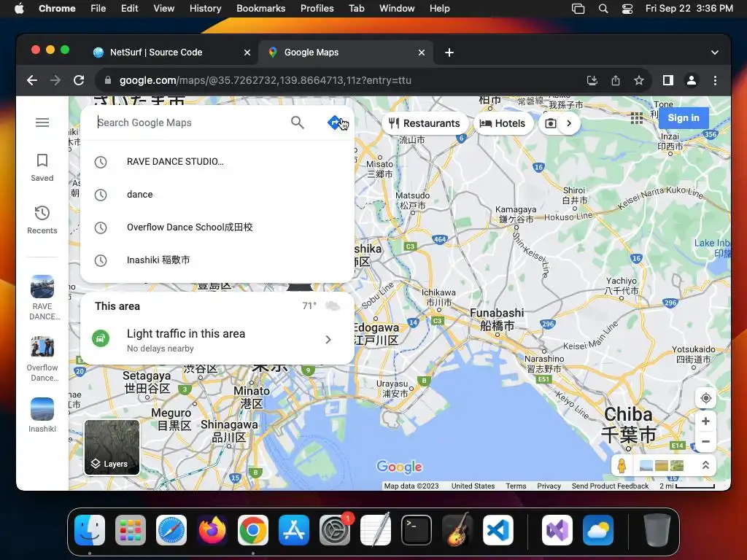Open Firefox from the Dock
Screen dimensions: 747x560
(212, 530)
